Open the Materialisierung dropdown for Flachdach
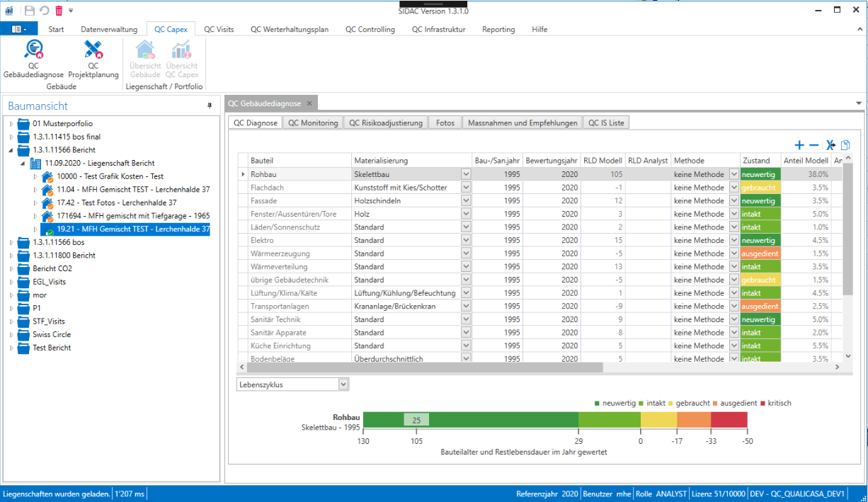The width and height of the screenshot is (868, 502). pos(467,187)
